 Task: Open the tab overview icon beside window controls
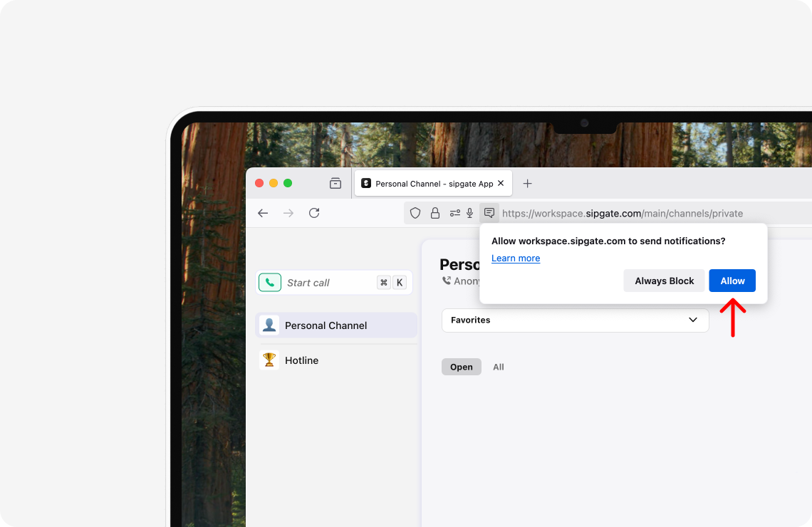(x=335, y=183)
